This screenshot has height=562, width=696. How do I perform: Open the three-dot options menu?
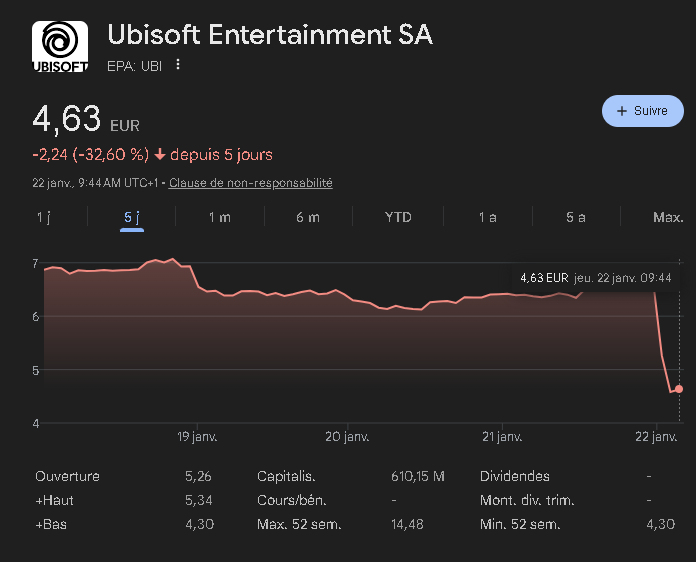click(178, 65)
